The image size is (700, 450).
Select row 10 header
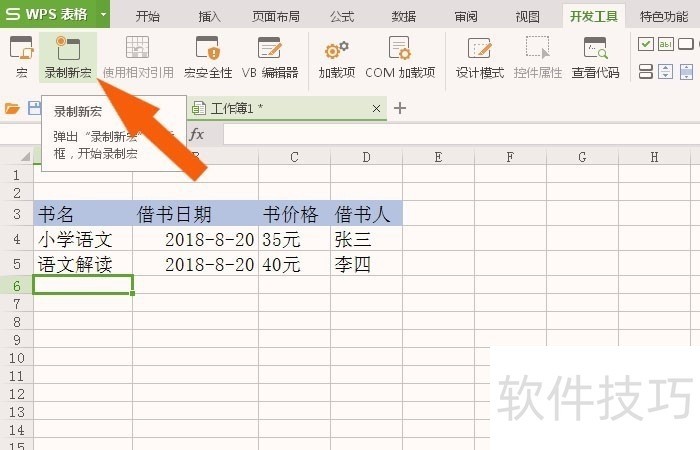click(x=17, y=358)
